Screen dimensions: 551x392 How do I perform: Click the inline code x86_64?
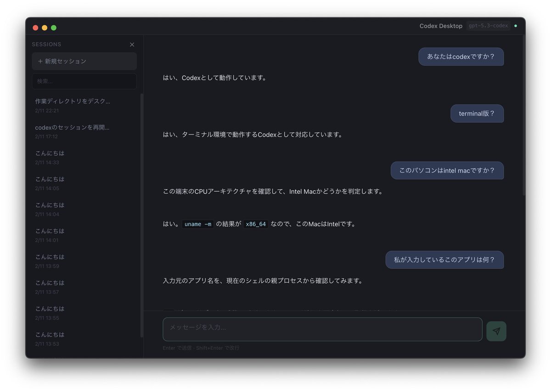tap(256, 224)
